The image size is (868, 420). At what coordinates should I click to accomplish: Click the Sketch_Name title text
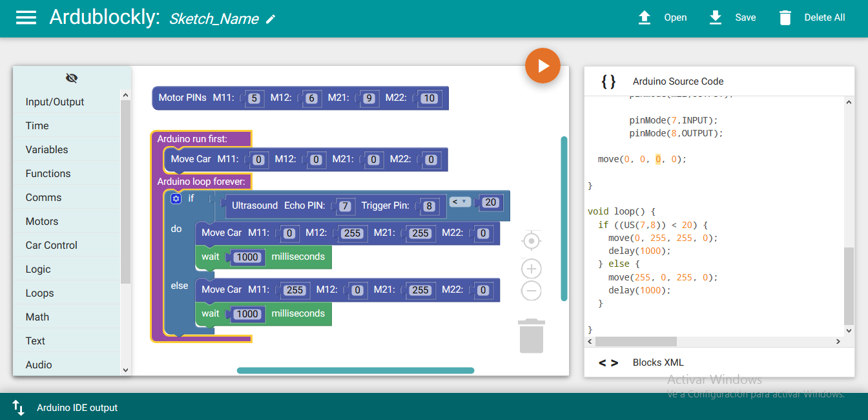pyautogui.click(x=214, y=19)
